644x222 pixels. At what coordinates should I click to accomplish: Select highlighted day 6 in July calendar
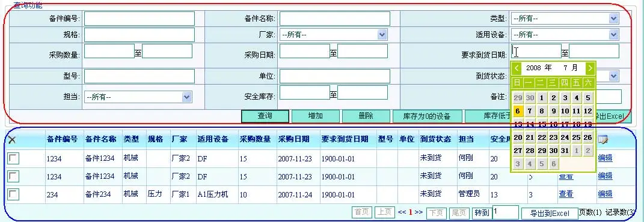[x=518, y=111]
